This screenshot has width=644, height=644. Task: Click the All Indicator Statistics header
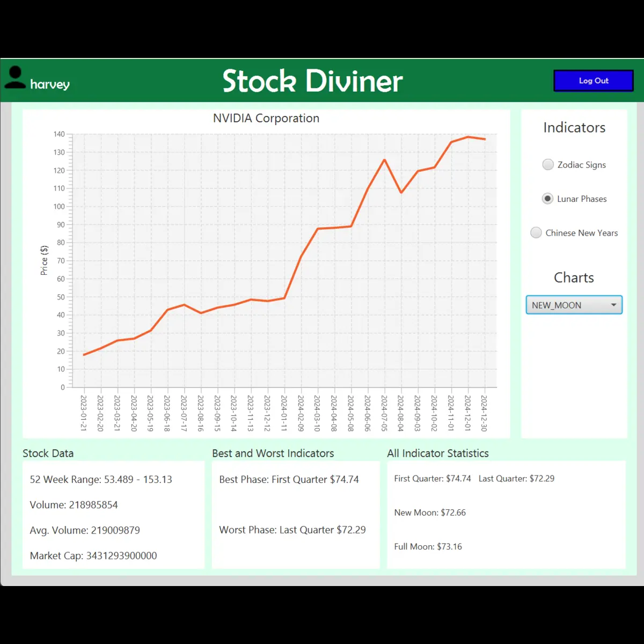point(438,453)
